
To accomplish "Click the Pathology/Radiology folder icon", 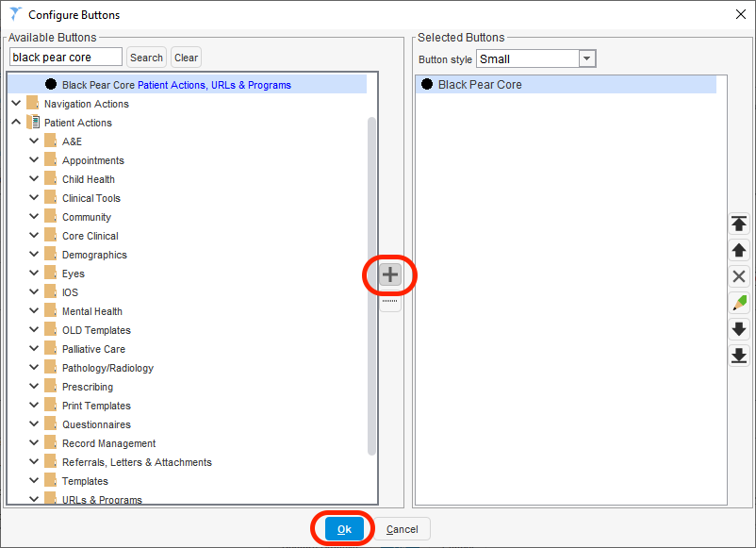I will [x=50, y=367].
